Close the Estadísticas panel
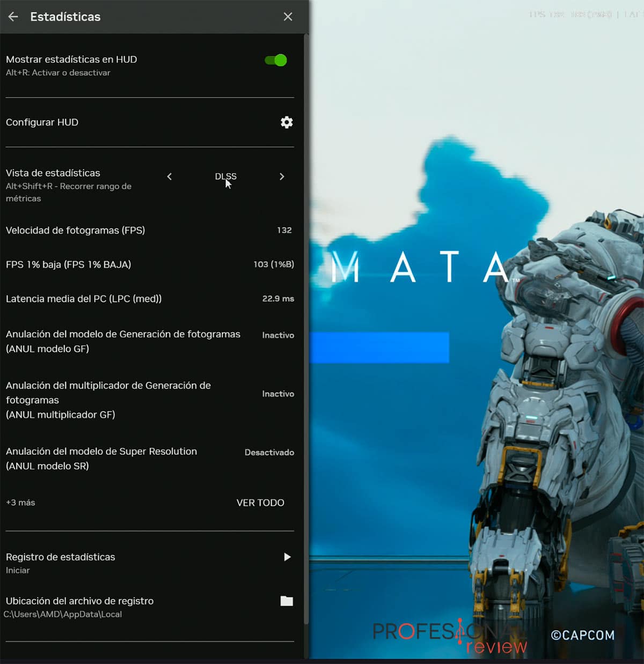 [x=288, y=17]
